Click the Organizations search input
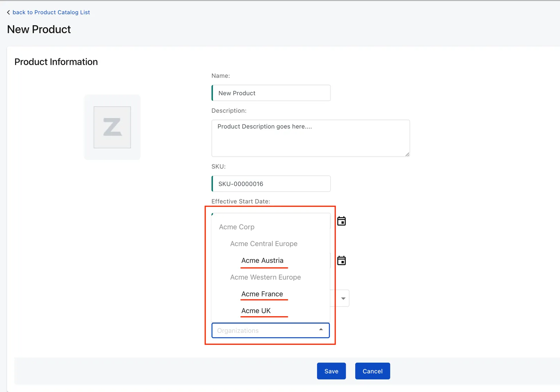560x392 pixels. pos(266,330)
